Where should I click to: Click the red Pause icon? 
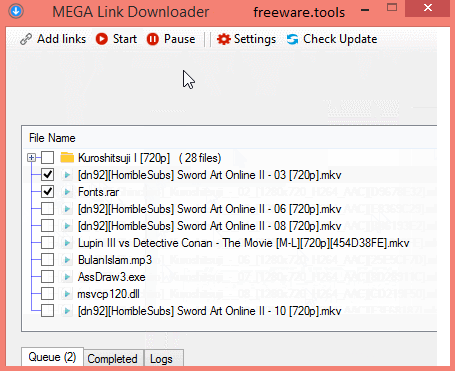pos(153,39)
